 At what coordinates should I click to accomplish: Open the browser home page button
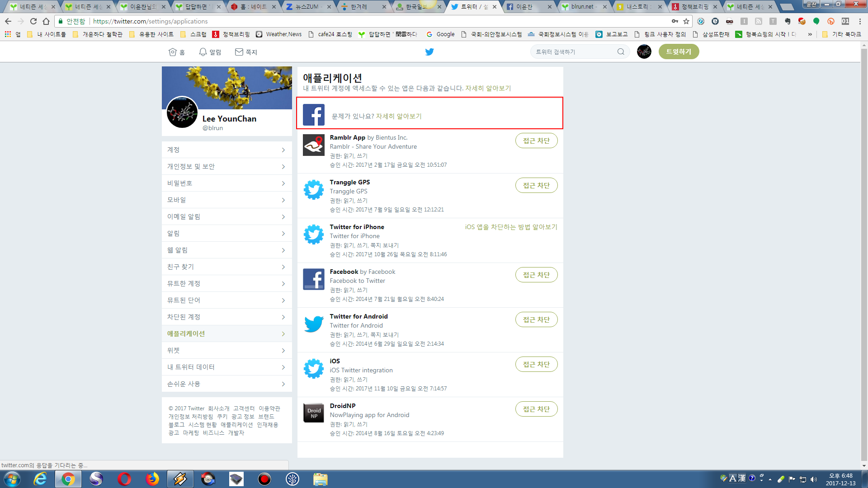point(46,21)
